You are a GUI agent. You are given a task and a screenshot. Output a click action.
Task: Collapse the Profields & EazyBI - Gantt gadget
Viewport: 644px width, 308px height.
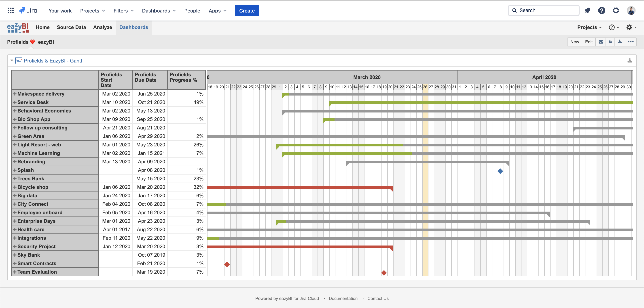coord(11,60)
